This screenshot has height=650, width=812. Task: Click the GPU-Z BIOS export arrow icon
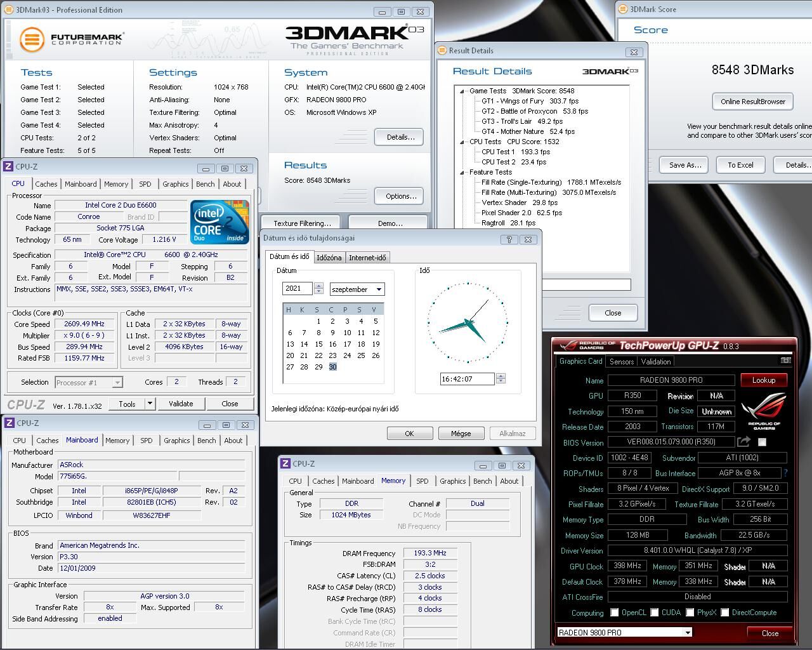click(743, 442)
